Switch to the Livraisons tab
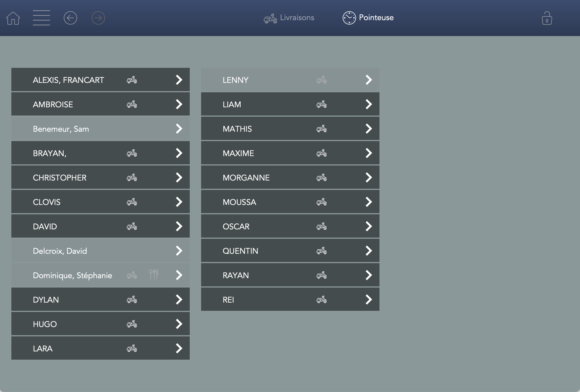 pyautogui.click(x=289, y=18)
